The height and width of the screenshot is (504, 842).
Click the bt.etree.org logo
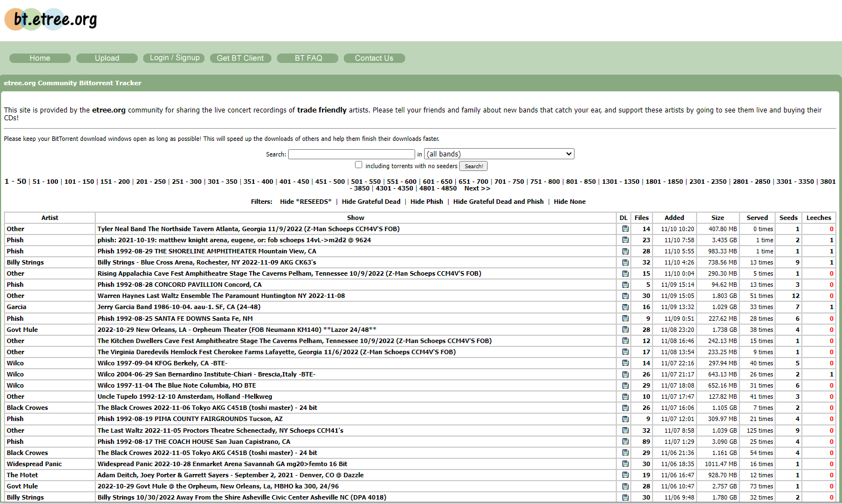51,19
